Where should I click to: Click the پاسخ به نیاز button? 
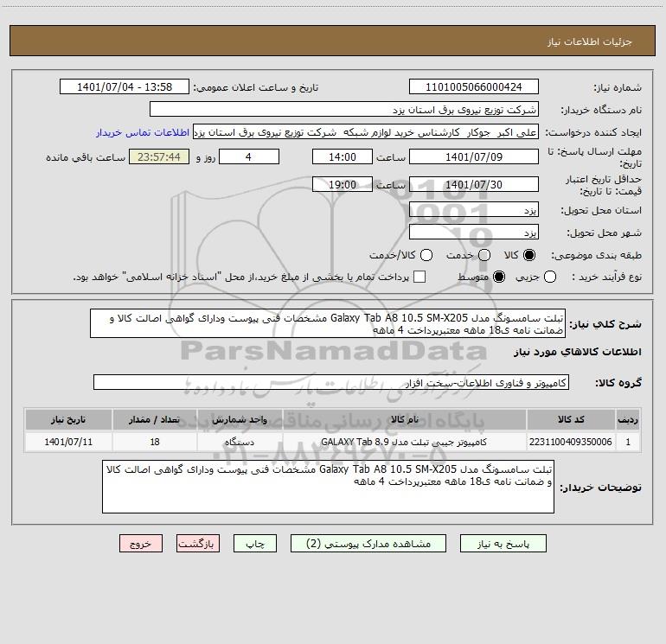tap(503, 544)
